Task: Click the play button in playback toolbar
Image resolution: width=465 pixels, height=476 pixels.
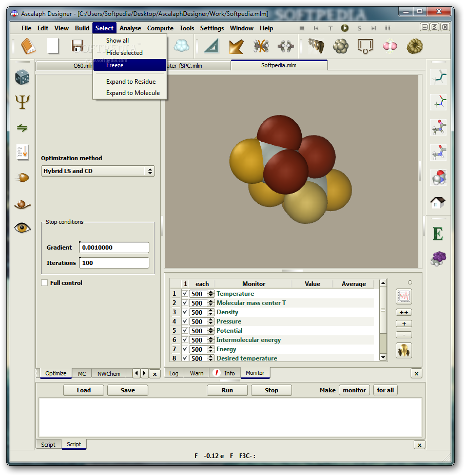Action: 344,28
